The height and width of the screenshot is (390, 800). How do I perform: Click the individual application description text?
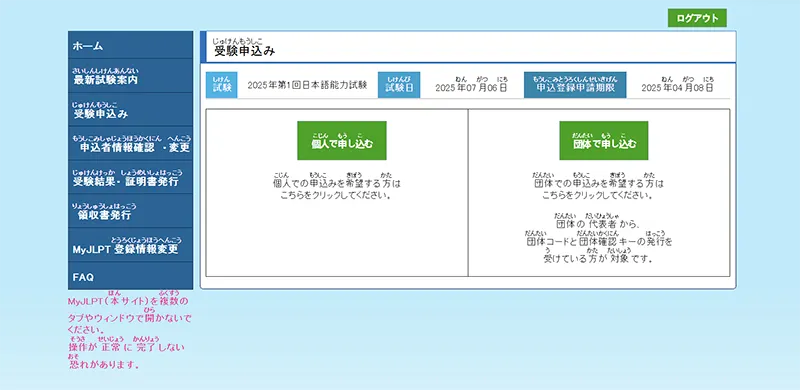[337, 186]
